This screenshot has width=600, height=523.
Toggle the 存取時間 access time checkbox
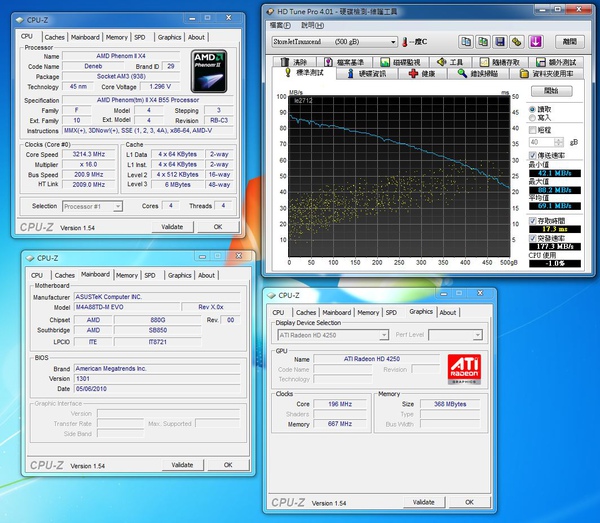tap(532, 221)
